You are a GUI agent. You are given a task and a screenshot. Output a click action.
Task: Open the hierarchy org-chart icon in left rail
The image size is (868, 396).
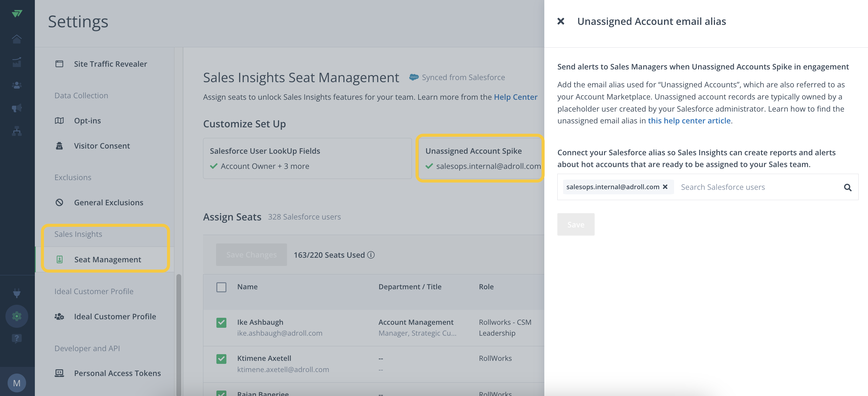pyautogui.click(x=17, y=131)
